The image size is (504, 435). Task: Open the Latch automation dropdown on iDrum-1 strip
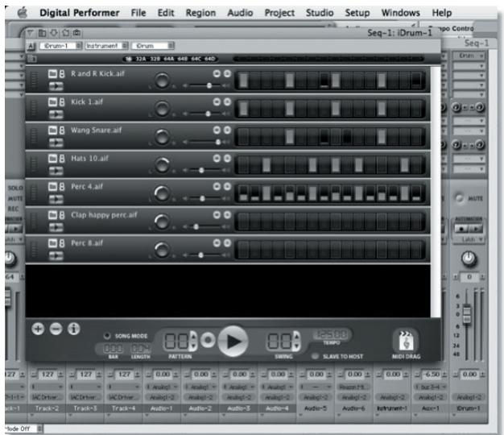tap(469, 239)
